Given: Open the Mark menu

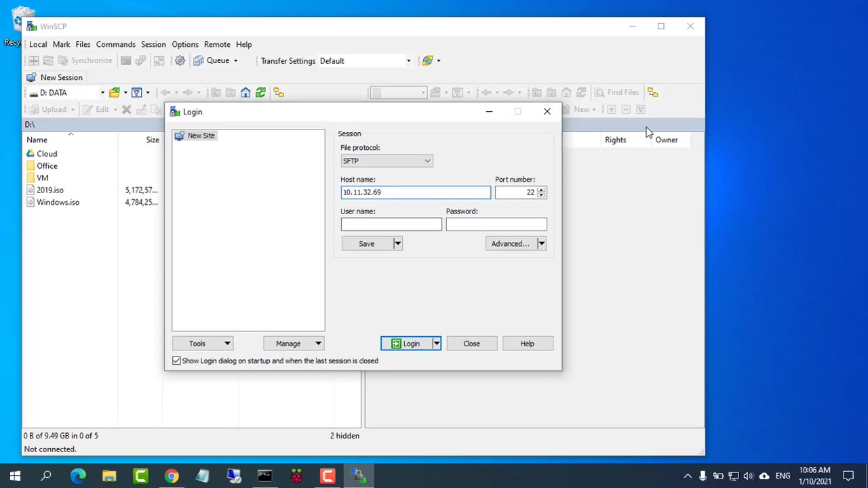Looking at the screenshot, I should click(x=61, y=44).
